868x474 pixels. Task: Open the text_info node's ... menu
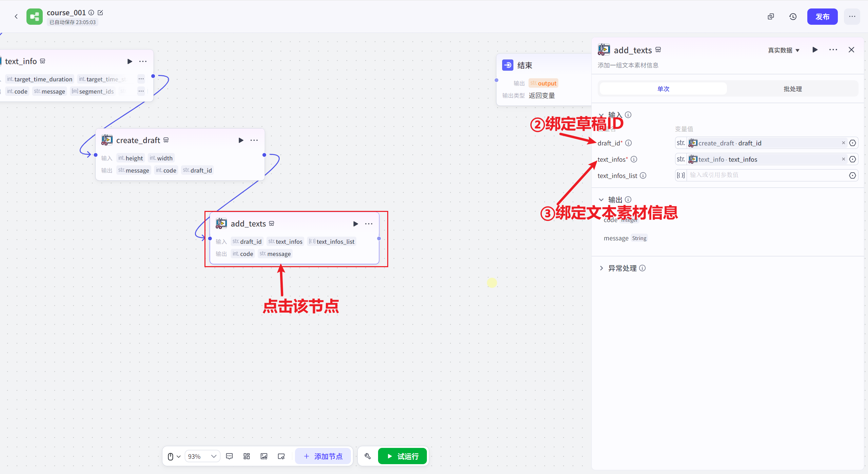143,61
